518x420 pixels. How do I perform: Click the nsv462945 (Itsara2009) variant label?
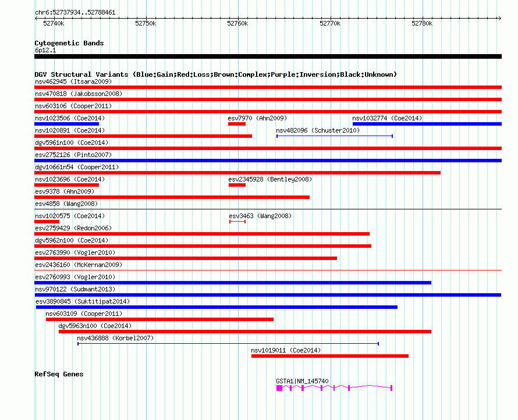pos(73,81)
